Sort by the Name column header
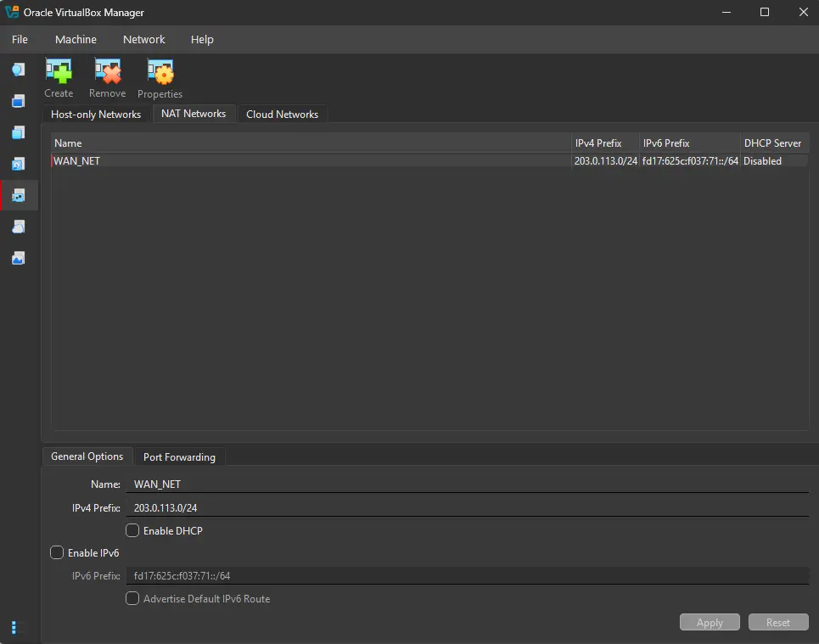This screenshot has height=644, width=819. [311, 143]
